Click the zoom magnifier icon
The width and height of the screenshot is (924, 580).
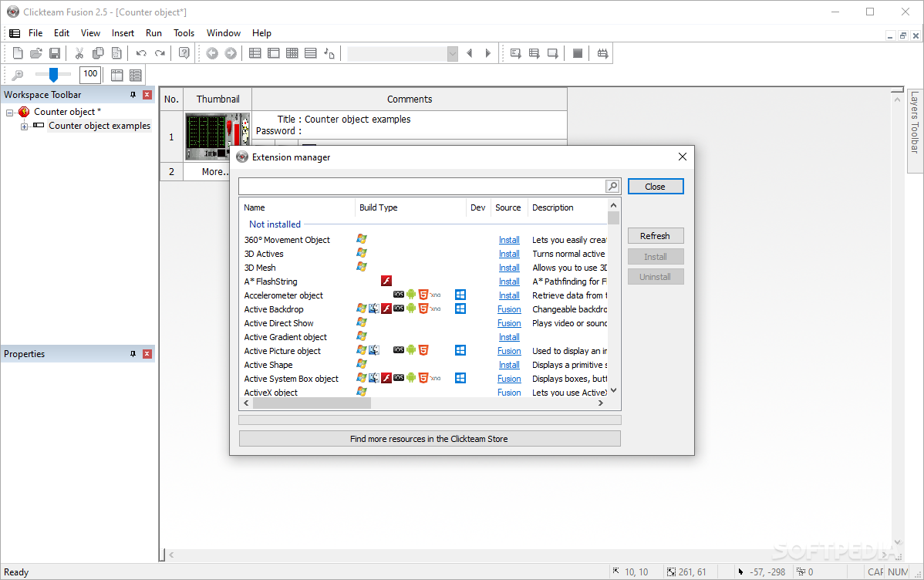(18, 75)
